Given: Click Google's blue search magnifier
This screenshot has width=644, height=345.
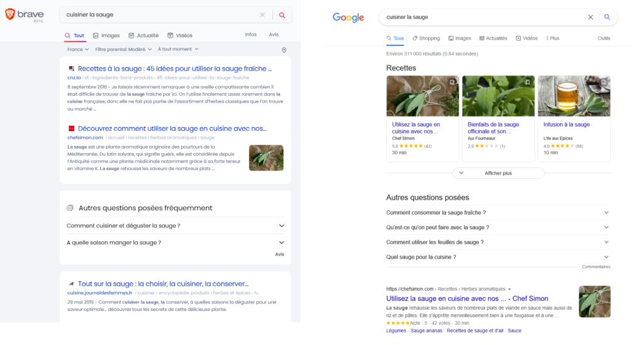Looking at the screenshot, I should 607,17.
